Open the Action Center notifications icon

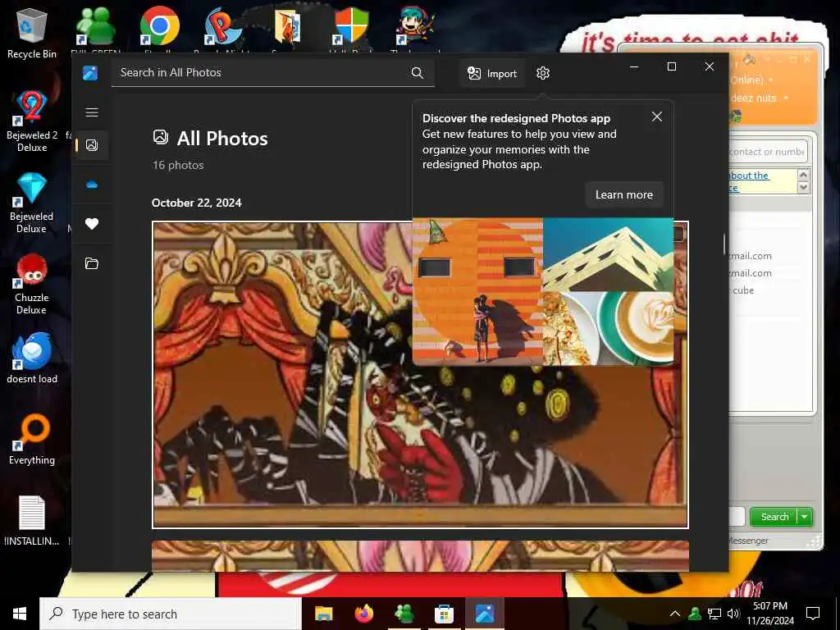(x=813, y=614)
